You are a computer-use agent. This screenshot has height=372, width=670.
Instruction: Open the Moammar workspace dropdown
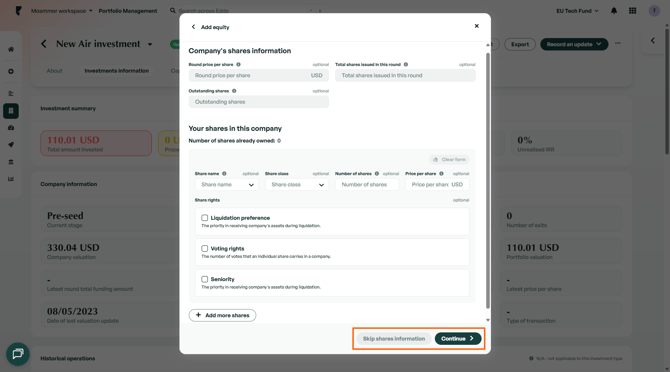(x=62, y=11)
